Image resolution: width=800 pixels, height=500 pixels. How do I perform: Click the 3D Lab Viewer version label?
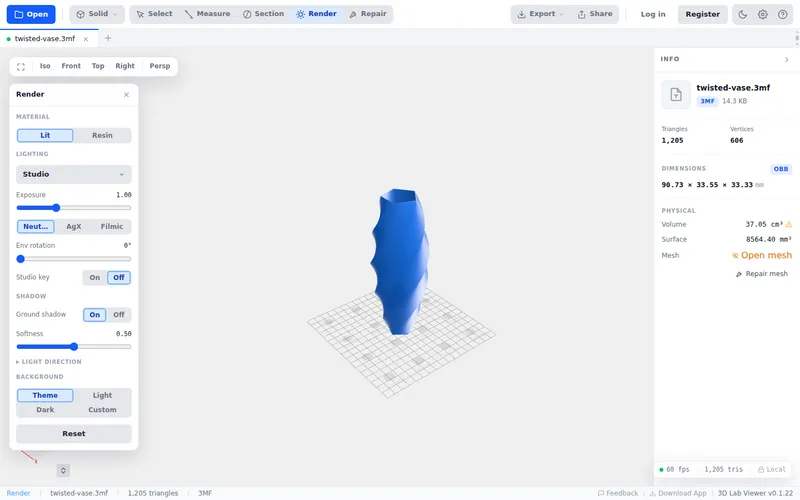755,493
